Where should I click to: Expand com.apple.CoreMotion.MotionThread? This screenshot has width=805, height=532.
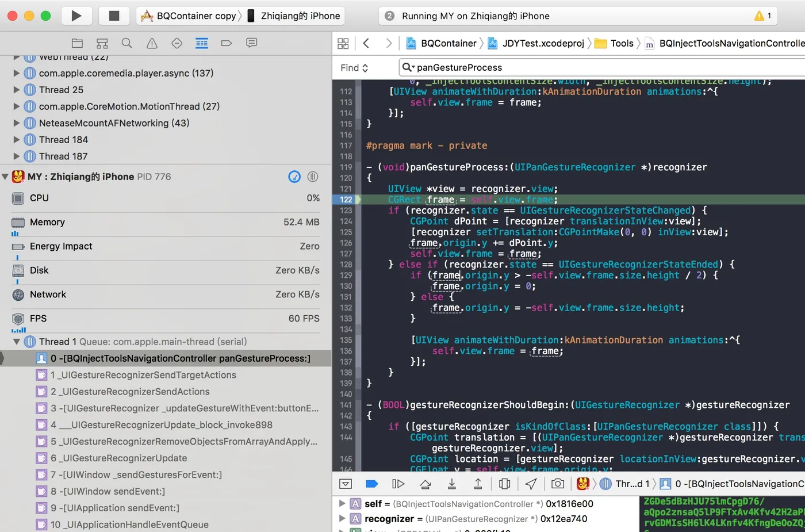click(16, 106)
